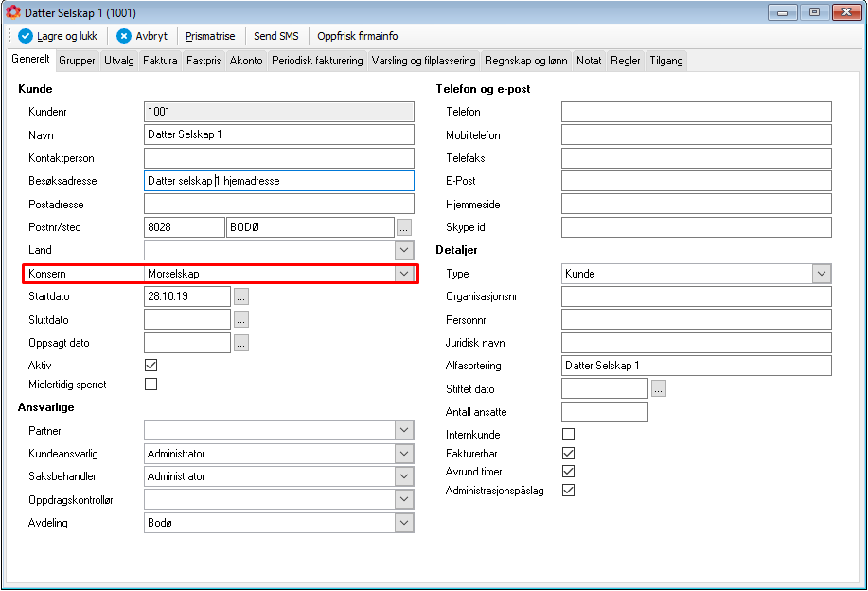The height and width of the screenshot is (591, 868).
Task: Toggle the Aktiv checkbox
Action: pyautogui.click(x=151, y=365)
